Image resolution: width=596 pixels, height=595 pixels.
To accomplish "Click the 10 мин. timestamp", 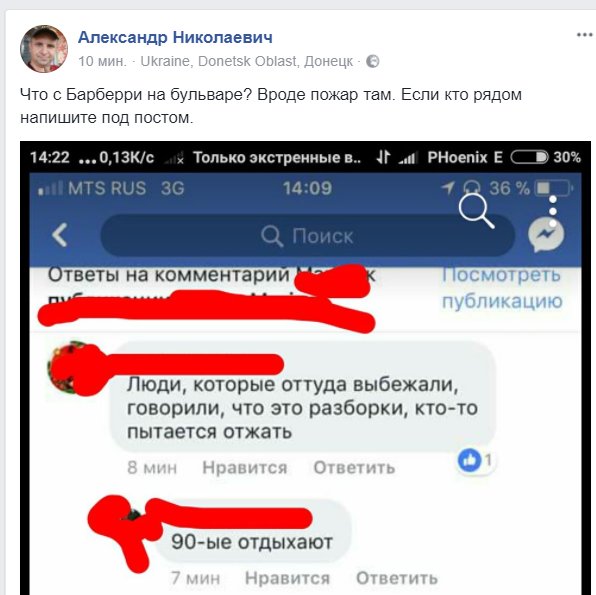I will 102,61.
